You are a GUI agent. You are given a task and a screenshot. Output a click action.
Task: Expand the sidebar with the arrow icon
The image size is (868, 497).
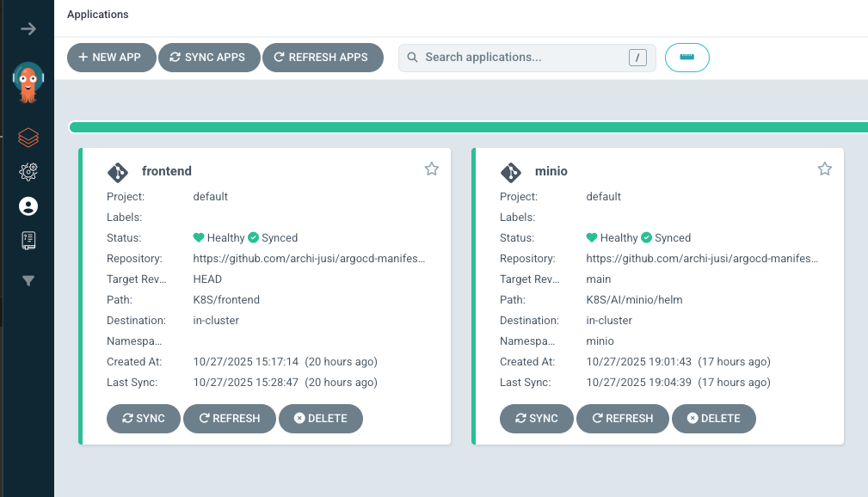pyautogui.click(x=28, y=28)
